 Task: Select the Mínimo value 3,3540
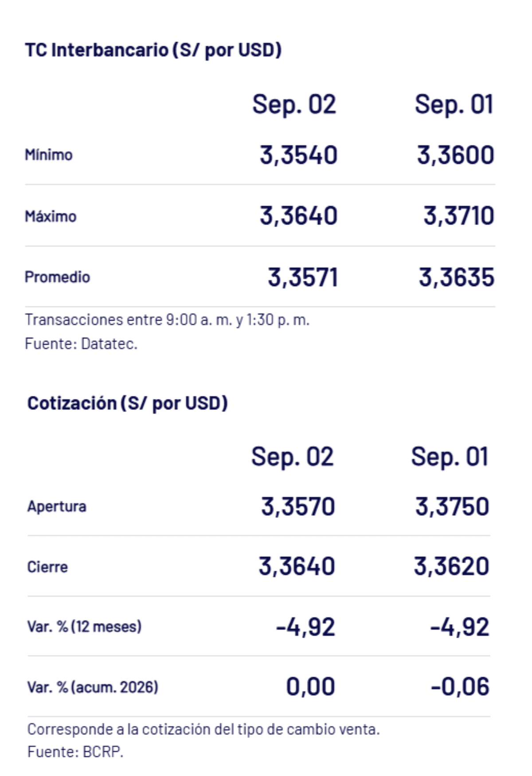click(x=298, y=155)
